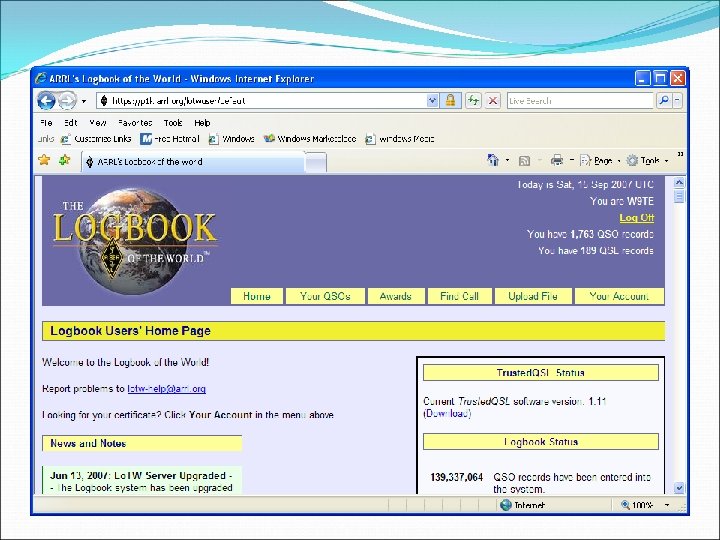Click the Log Off link
The height and width of the screenshot is (540, 720).
[x=636, y=218]
